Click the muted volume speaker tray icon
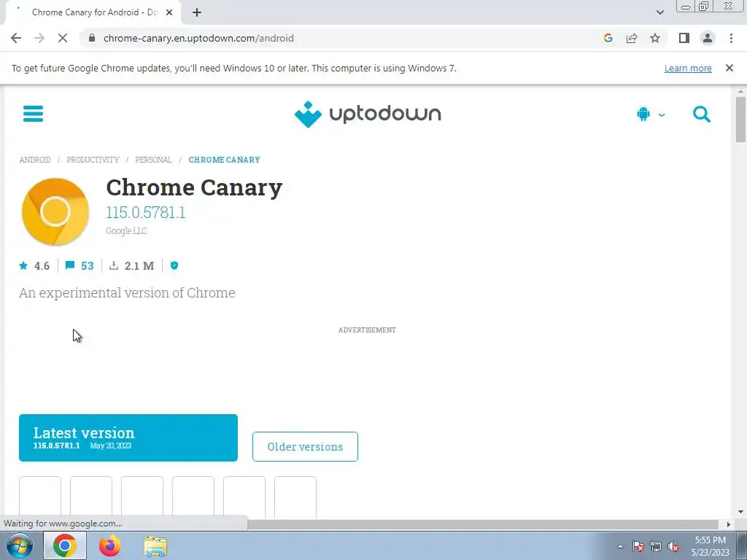This screenshot has width=747, height=560. (x=673, y=546)
